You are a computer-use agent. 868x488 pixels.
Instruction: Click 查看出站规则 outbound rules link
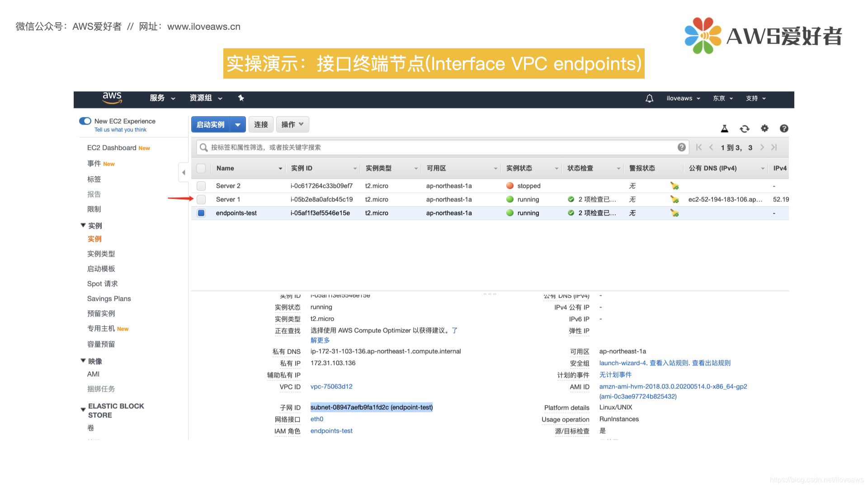[x=711, y=363]
